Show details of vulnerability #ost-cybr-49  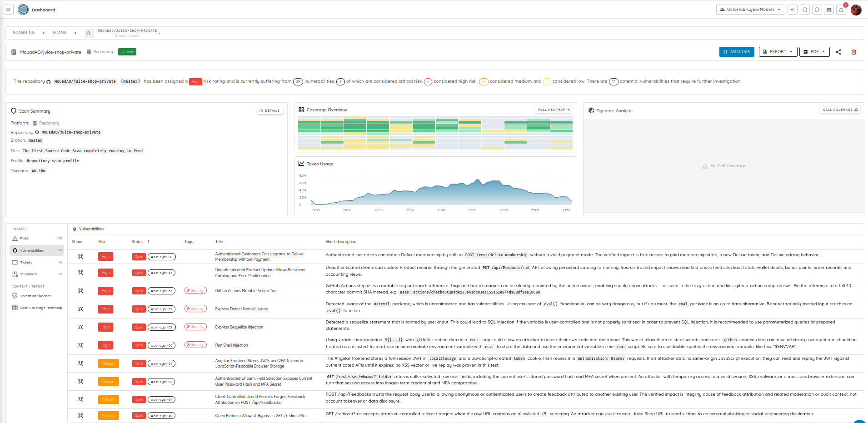click(x=80, y=416)
